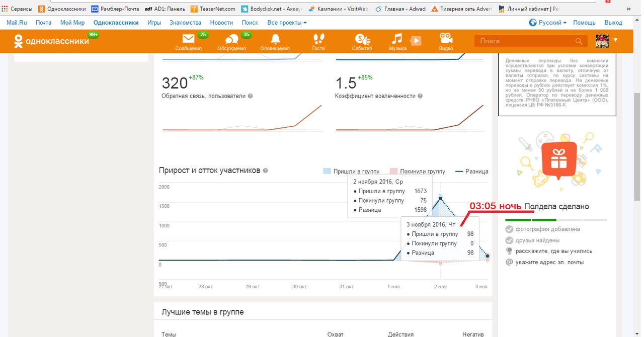Click the Mail.Ru link
Screen dimensions: 644x337
[16, 23]
